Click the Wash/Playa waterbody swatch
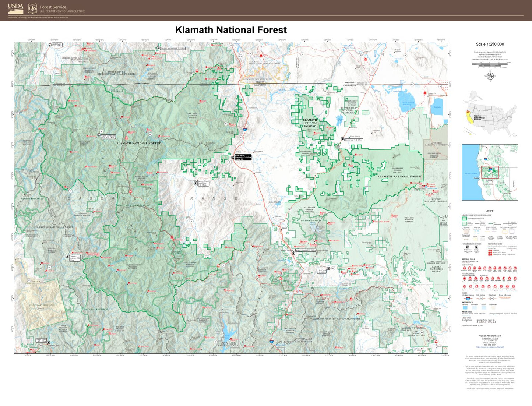Image resolution: width=532 pixels, height=406 pixels. pyautogui.click(x=493, y=308)
